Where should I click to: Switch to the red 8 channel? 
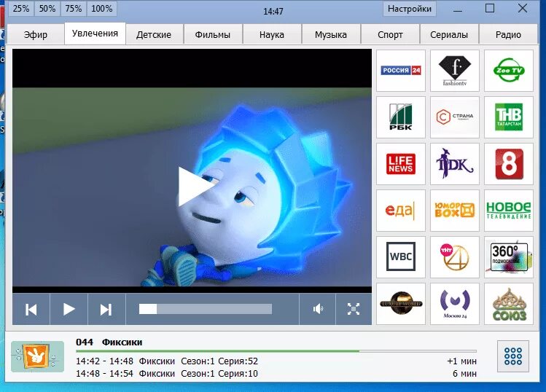tap(509, 164)
